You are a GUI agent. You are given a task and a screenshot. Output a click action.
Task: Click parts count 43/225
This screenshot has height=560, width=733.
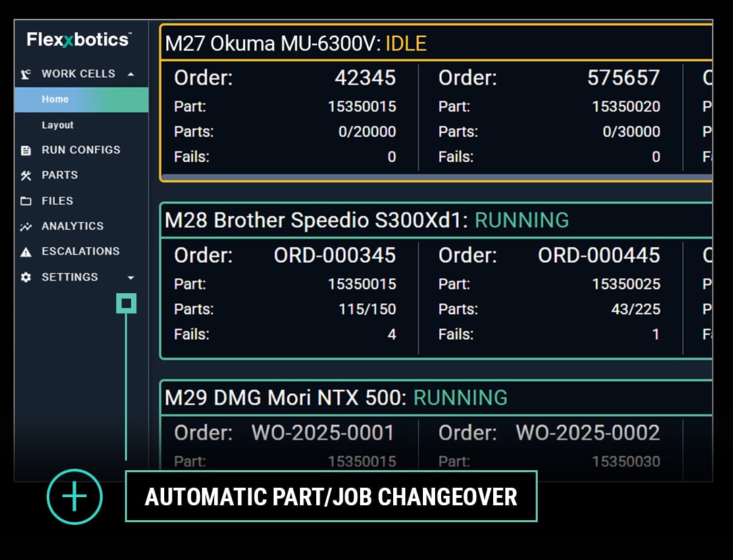636,309
